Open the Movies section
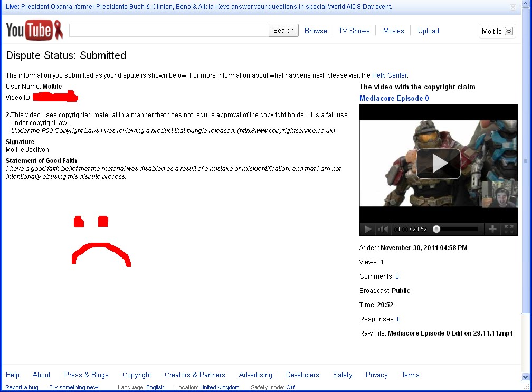532x392 pixels. coord(393,31)
